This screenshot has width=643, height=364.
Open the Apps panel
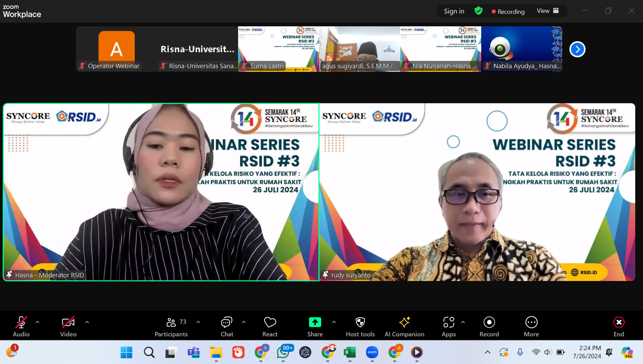(448, 326)
